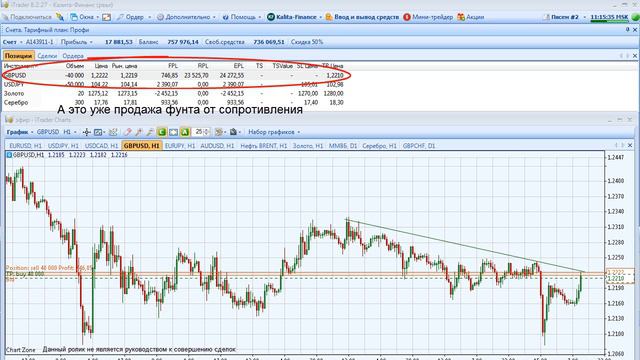Switch to the Золото, H1 chart tab
640x360 pixels.
(x=308, y=146)
